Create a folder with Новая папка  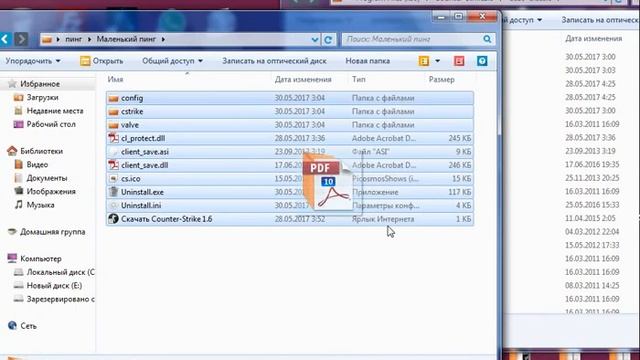368,61
